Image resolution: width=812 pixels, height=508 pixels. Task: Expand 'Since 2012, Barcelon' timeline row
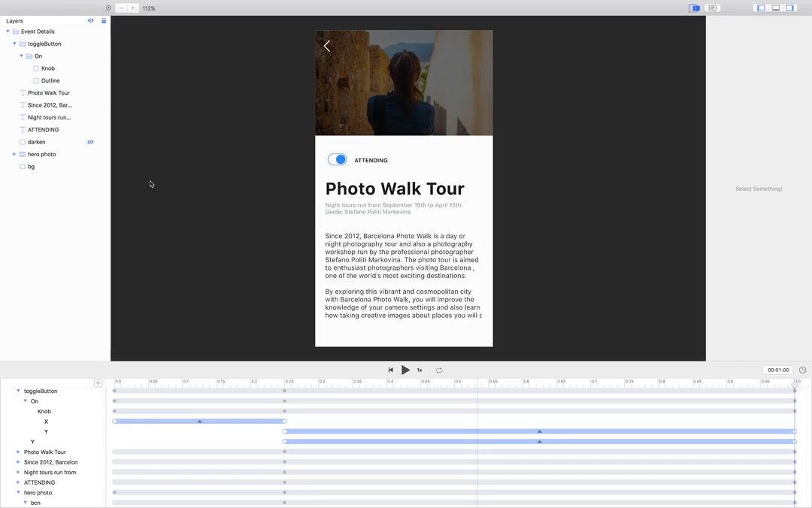click(x=18, y=462)
